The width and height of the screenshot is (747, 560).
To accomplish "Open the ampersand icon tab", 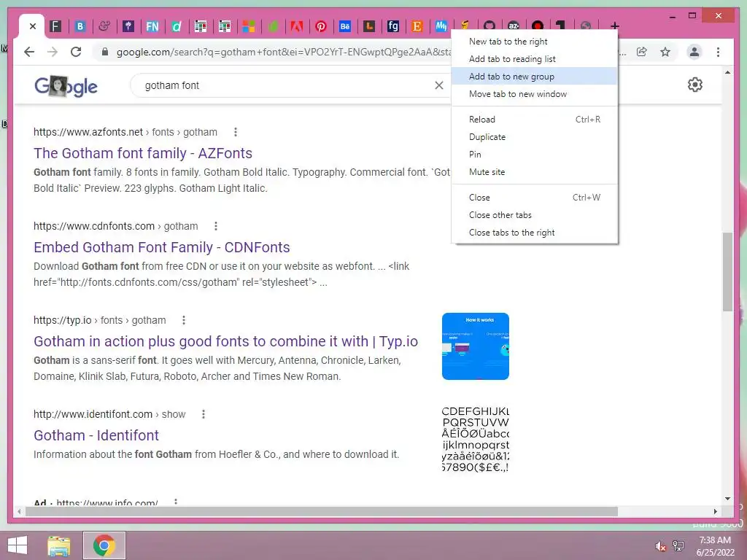I will [x=104, y=26].
